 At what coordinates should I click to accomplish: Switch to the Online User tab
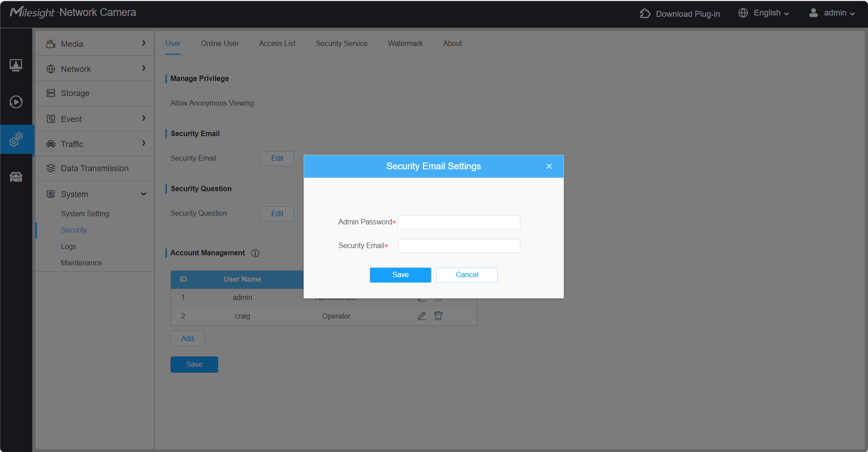pyautogui.click(x=220, y=44)
